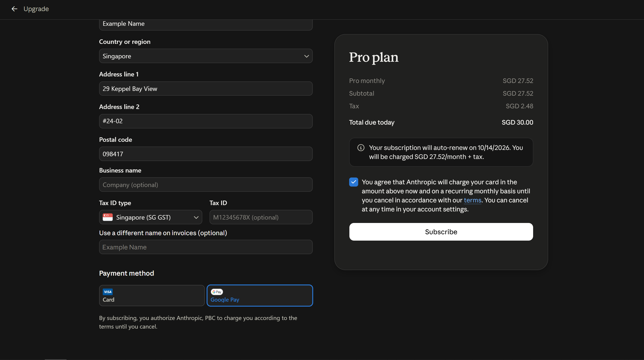Click the Pro plan heading
This screenshot has width=644, height=360.
[374, 57]
